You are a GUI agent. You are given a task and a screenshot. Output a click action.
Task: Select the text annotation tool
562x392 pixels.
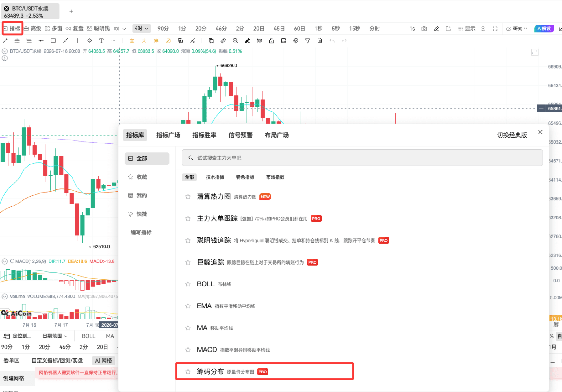click(x=101, y=41)
